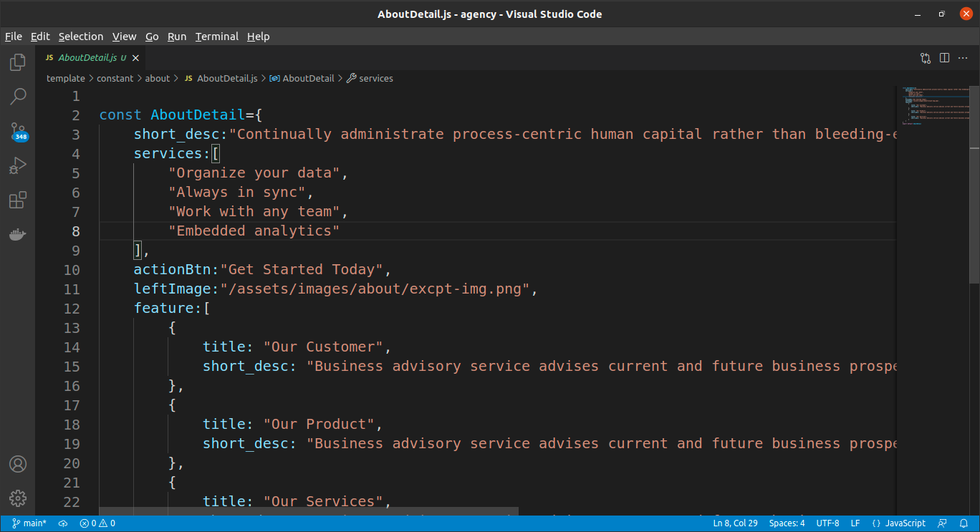Click line number 4 in gutter
Image resolution: width=980 pixels, height=532 pixels.
click(76, 154)
